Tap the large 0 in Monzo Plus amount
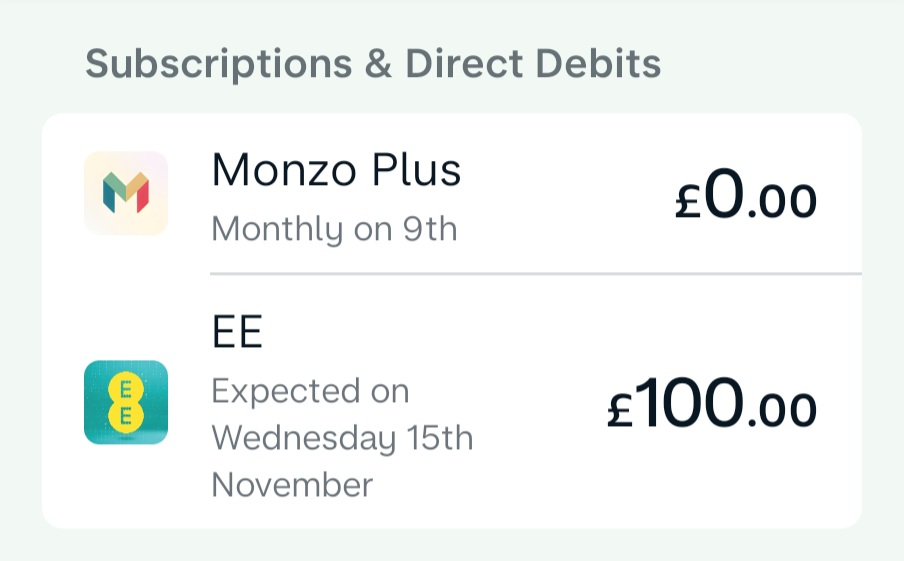 tap(724, 194)
